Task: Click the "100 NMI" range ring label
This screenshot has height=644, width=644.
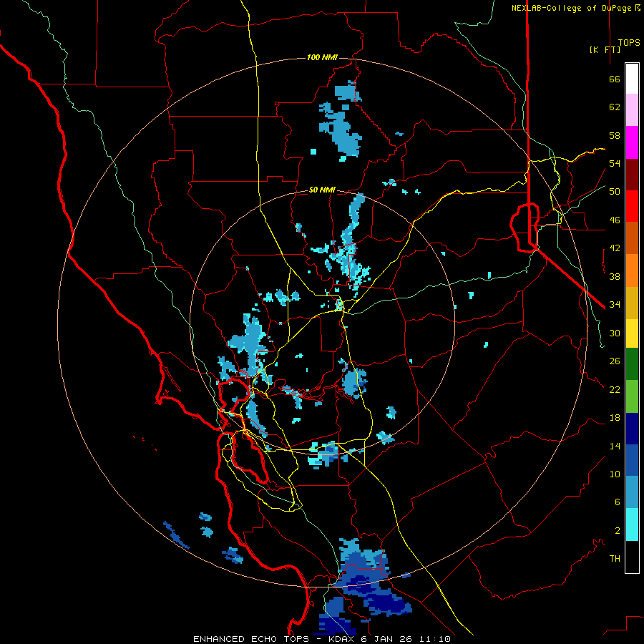Action: click(322, 57)
